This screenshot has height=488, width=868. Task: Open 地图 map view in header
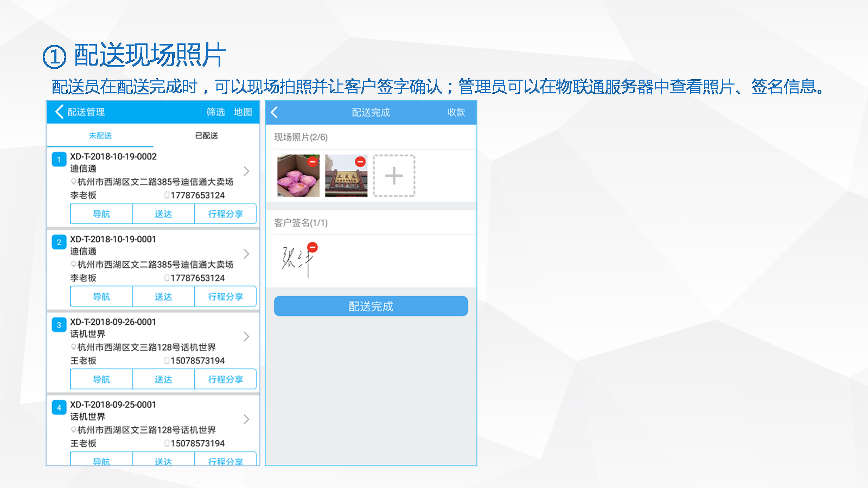coord(243,112)
